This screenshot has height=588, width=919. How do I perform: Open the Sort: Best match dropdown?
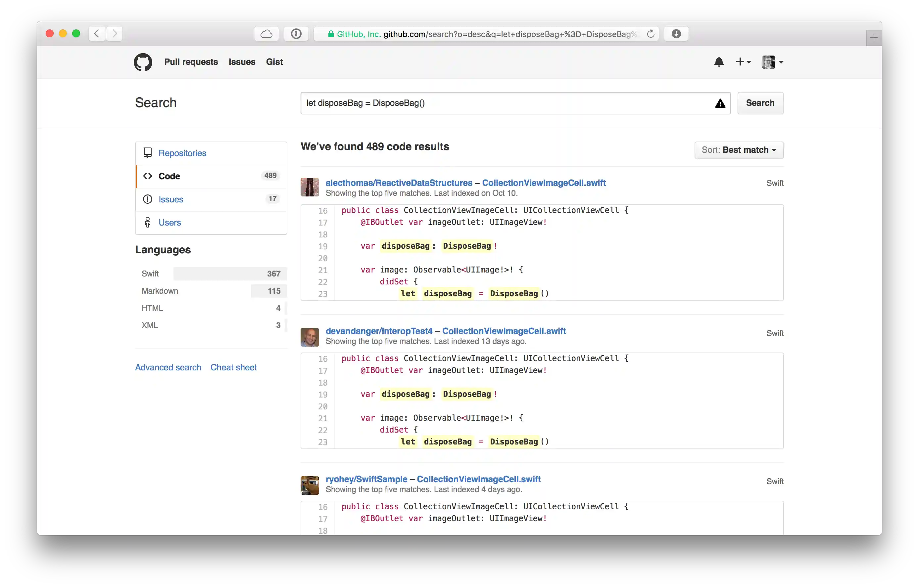coord(738,150)
